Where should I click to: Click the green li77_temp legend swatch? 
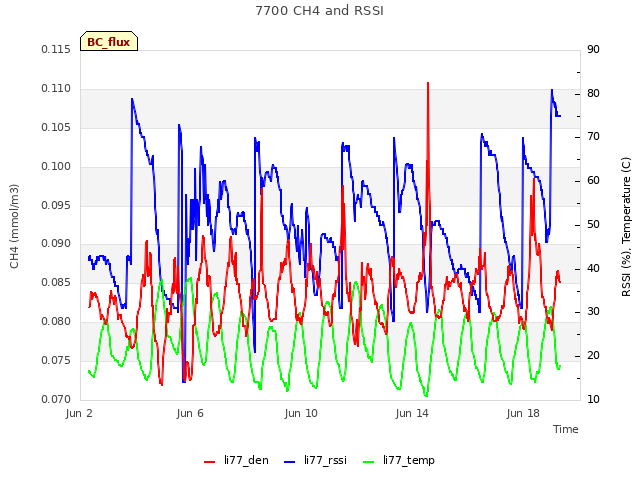pos(368,462)
